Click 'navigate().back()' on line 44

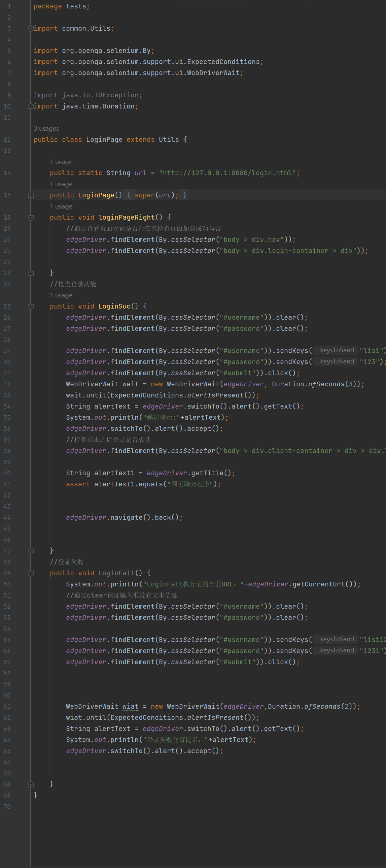145,518
